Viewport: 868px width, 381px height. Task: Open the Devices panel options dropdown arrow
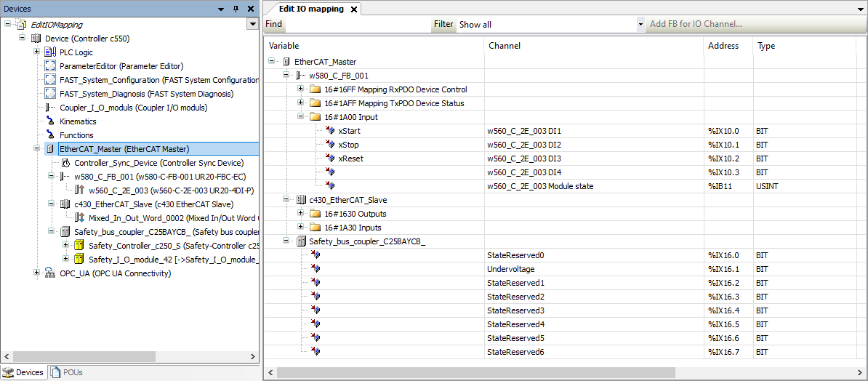pyautogui.click(x=222, y=9)
